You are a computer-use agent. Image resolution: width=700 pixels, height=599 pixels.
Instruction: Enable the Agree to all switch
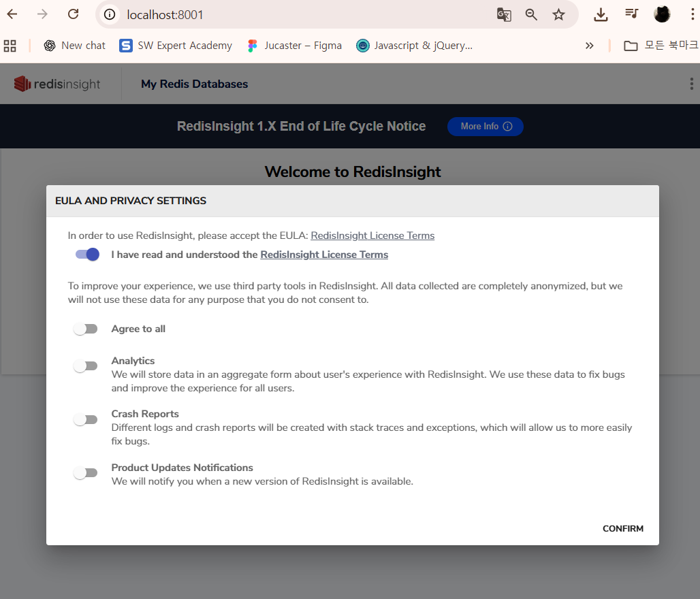[86, 329]
